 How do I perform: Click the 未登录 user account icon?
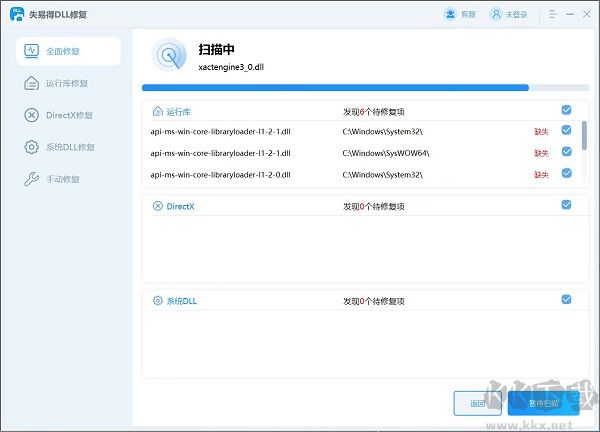coord(497,15)
